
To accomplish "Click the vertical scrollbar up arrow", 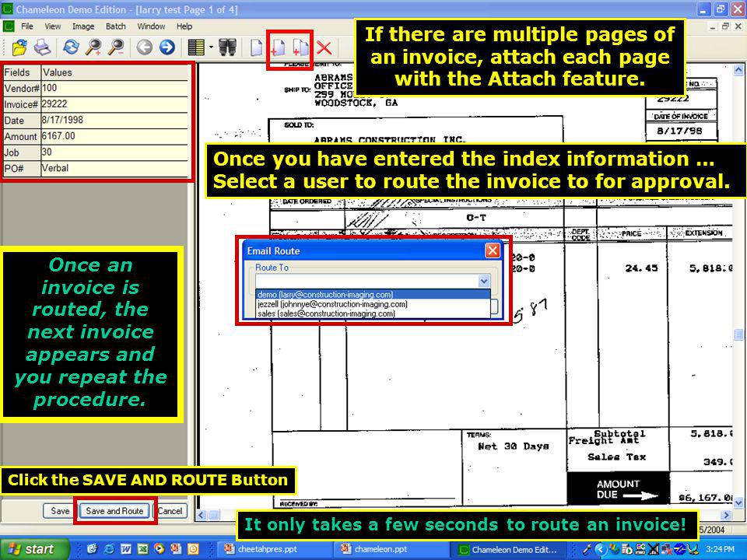I will click(739, 71).
